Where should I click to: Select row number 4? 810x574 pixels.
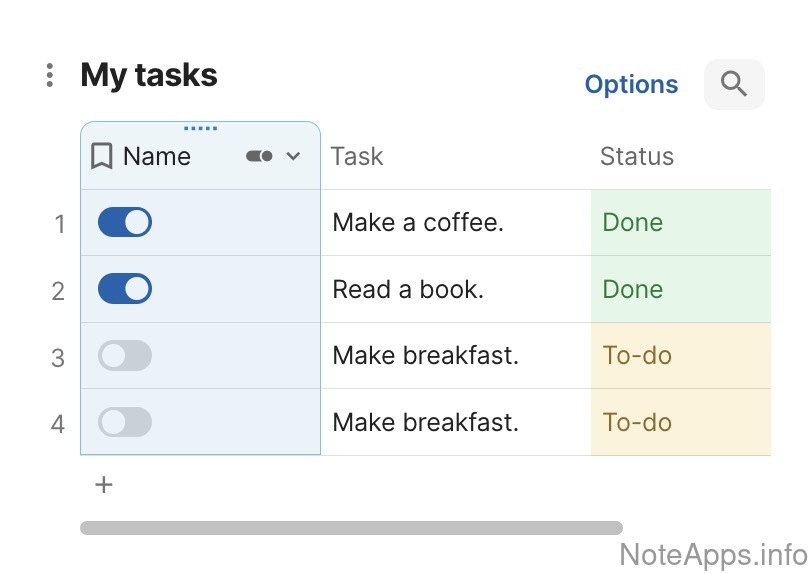coord(58,423)
